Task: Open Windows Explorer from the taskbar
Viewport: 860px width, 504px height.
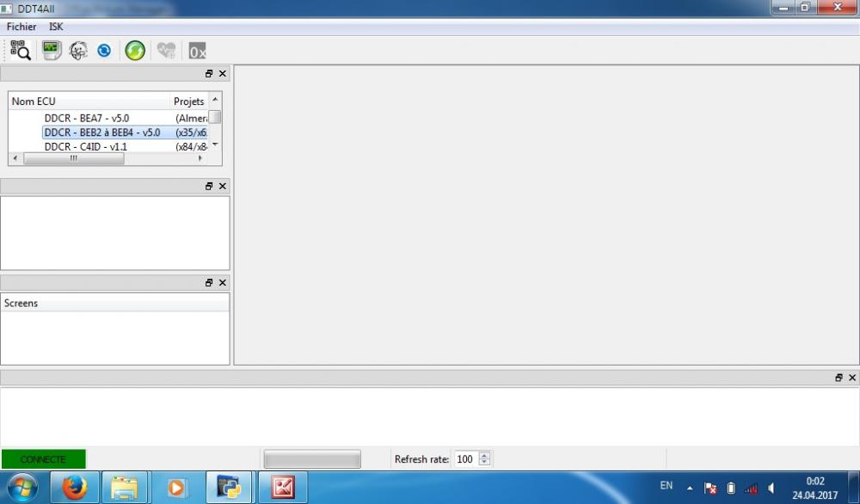Action: click(125, 488)
